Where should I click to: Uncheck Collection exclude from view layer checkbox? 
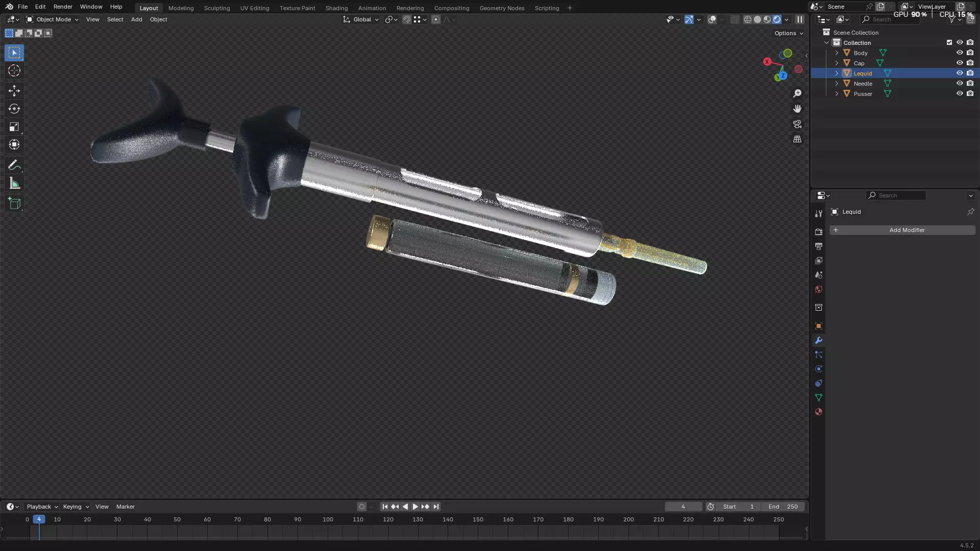949,42
